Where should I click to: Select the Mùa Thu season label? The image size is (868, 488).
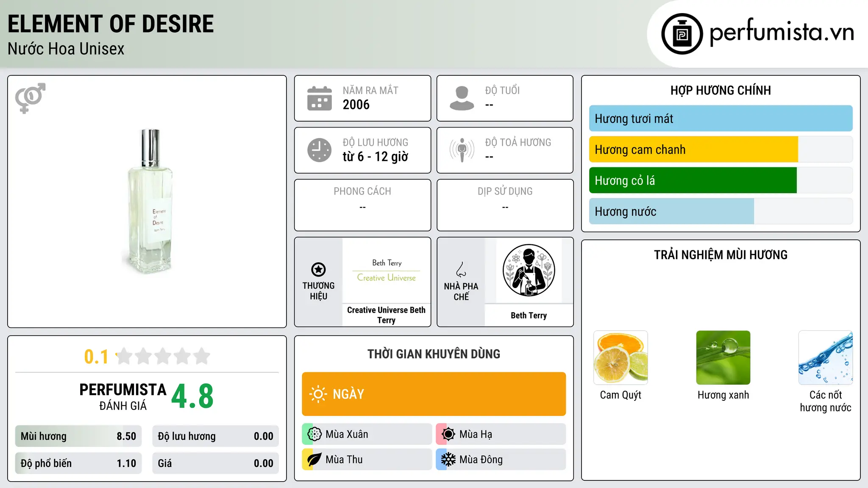click(344, 460)
